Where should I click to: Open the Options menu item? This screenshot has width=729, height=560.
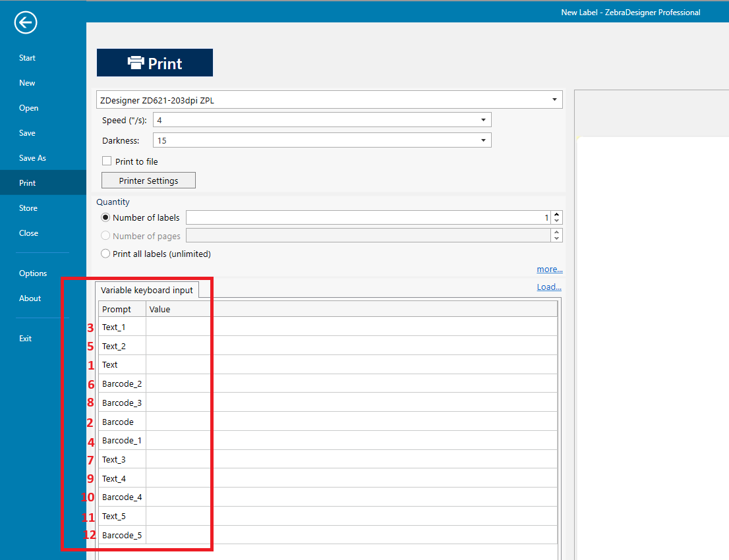pyautogui.click(x=33, y=273)
